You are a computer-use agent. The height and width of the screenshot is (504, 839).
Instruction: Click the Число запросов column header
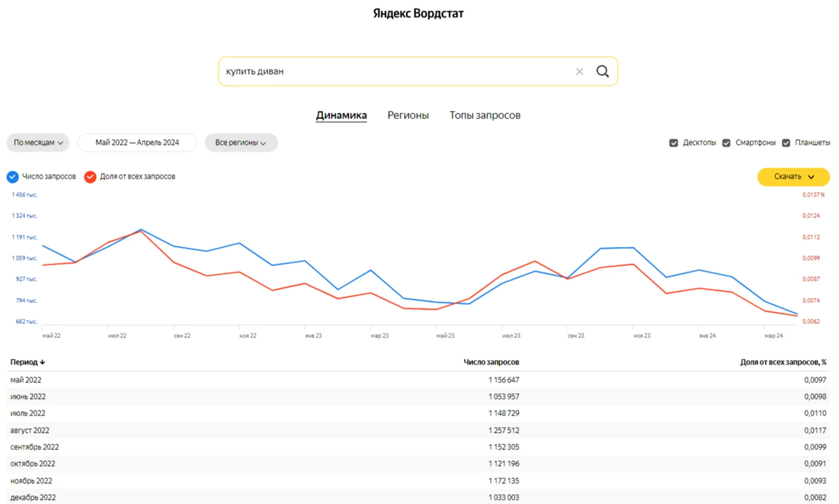[491, 362]
